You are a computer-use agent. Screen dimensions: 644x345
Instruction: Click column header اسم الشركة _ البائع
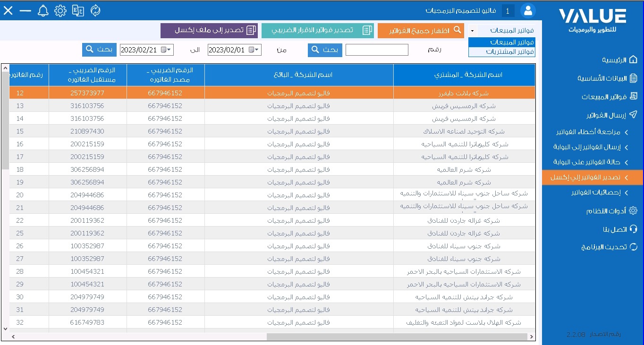pyautogui.click(x=299, y=75)
